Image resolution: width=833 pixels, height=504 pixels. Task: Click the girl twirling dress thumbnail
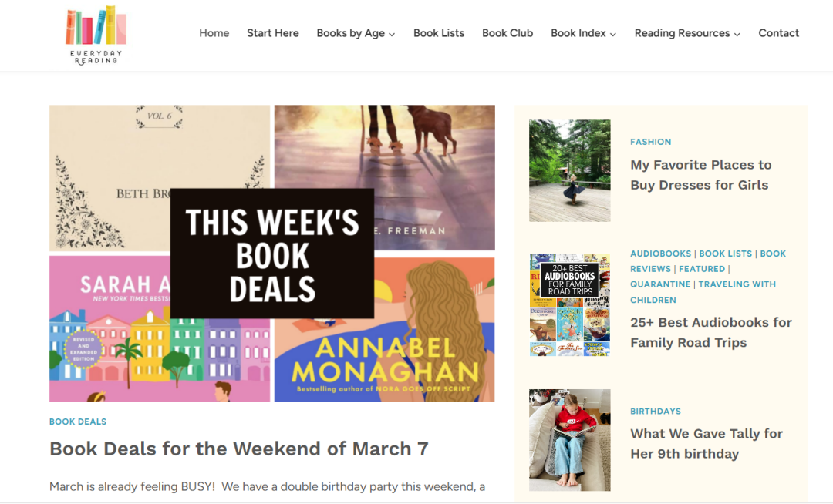569,170
